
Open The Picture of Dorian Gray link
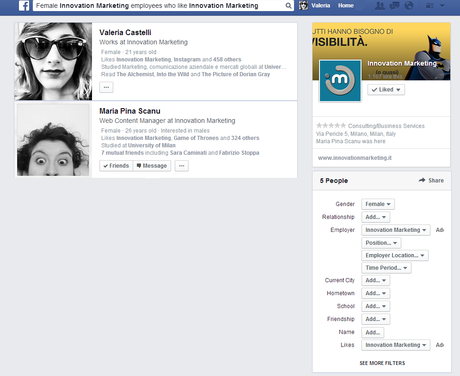coord(236,74)
